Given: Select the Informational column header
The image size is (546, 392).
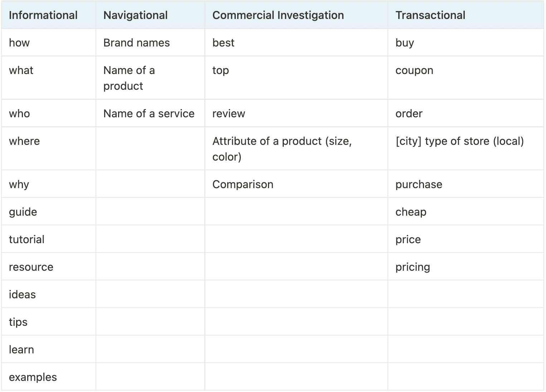Looking at the screenshot, I should click(49, 15).
